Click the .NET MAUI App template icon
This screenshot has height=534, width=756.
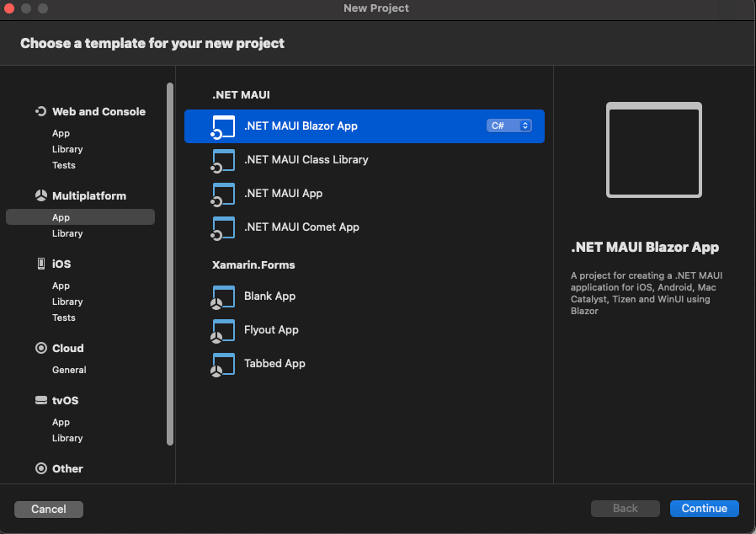[223, 195]
